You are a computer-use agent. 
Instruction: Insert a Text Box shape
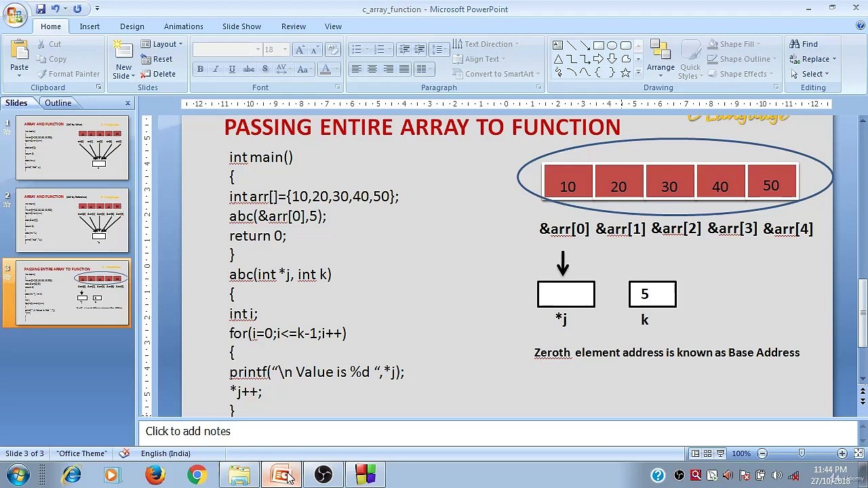(x=558, y=45)
